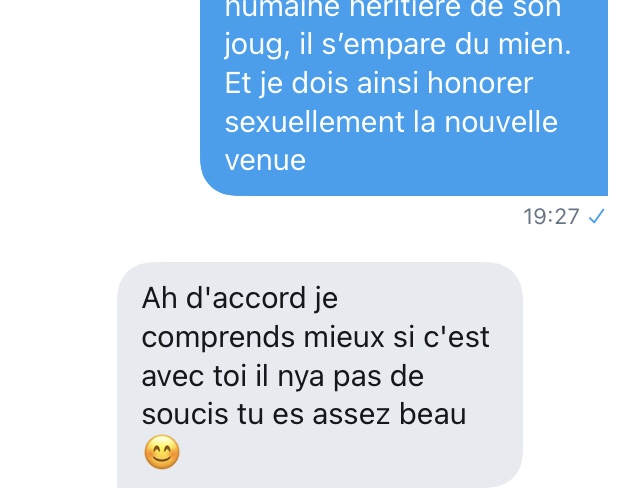Click the blue read-receipt checkmark

[x=596, y=216]
